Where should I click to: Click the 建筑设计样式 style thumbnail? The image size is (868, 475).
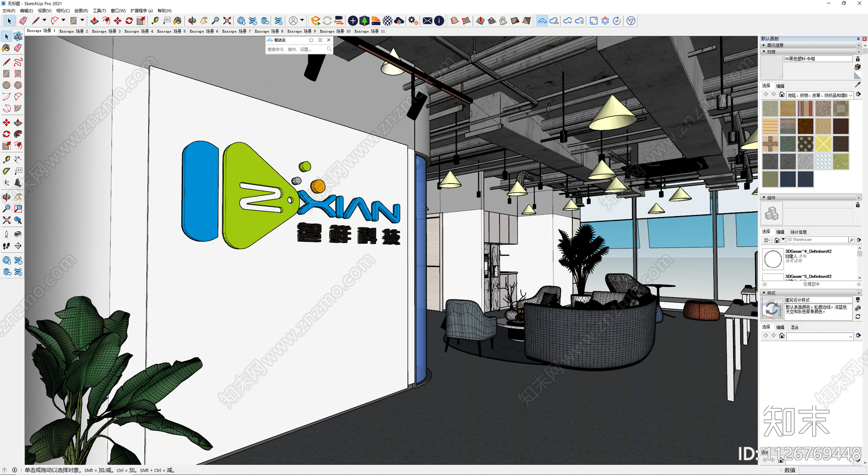pyautogui.click(x=773, y=309)
